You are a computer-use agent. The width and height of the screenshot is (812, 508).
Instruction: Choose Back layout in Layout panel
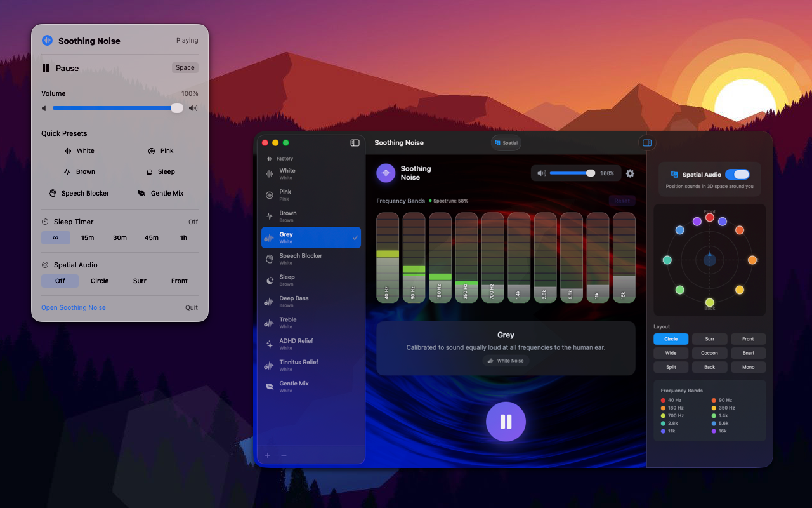(710, 367)
